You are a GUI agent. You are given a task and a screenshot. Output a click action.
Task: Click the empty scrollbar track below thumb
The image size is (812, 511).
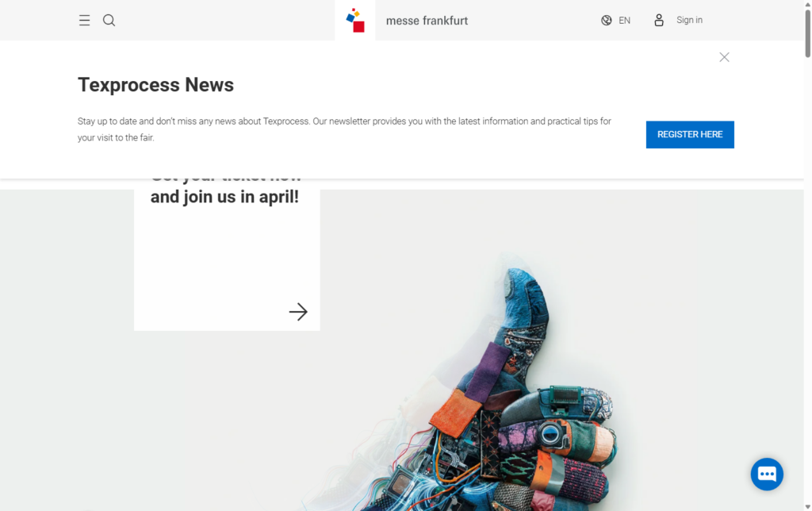coord(808,280)
